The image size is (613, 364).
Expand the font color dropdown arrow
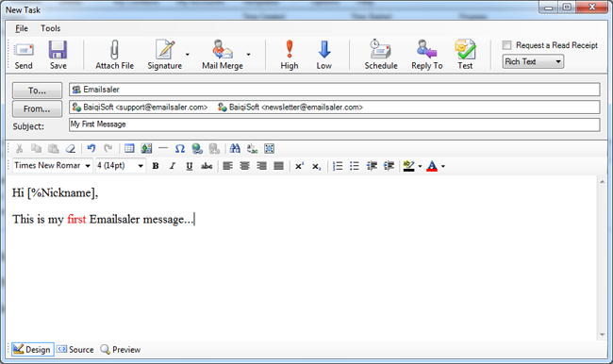coord(443,166)
